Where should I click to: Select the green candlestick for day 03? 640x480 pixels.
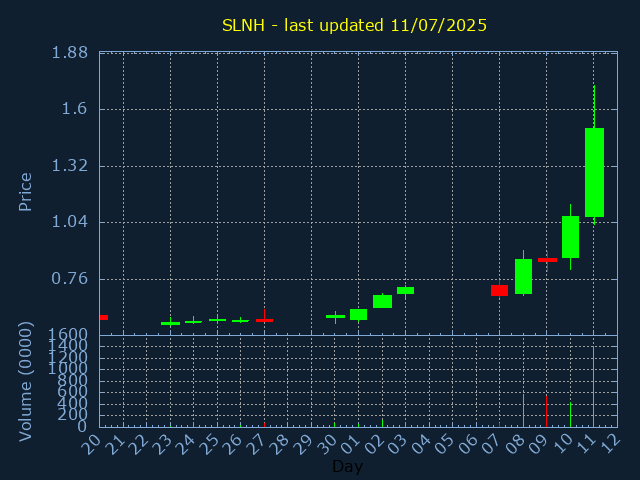coord(405,290)
